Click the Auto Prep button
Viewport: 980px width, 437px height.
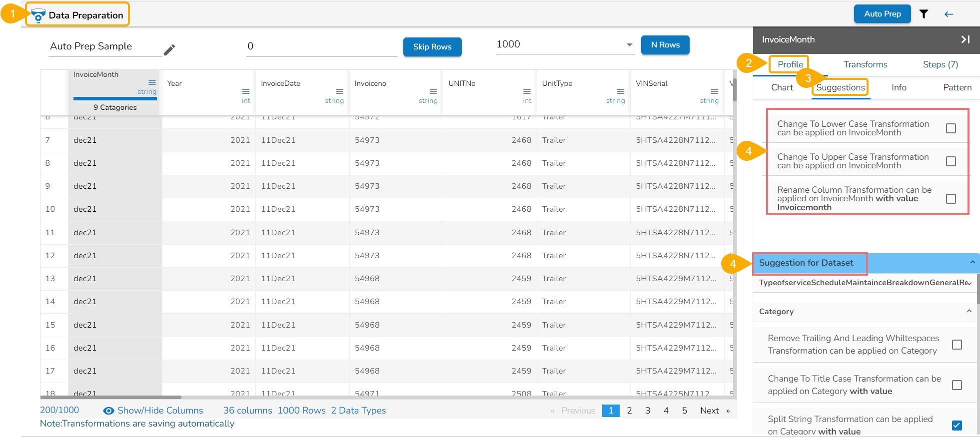882,14
